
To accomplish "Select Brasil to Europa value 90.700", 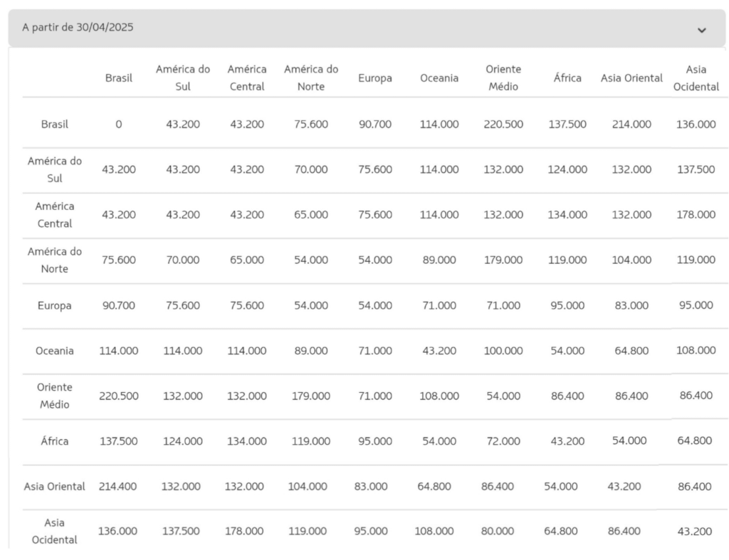I will coord(375,124).
